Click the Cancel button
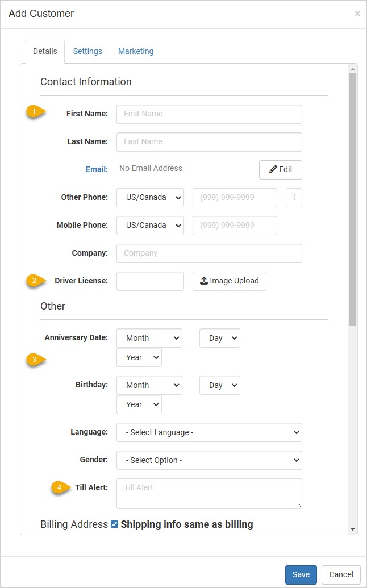The image size is (367, 588). click(x=341, y=575)
